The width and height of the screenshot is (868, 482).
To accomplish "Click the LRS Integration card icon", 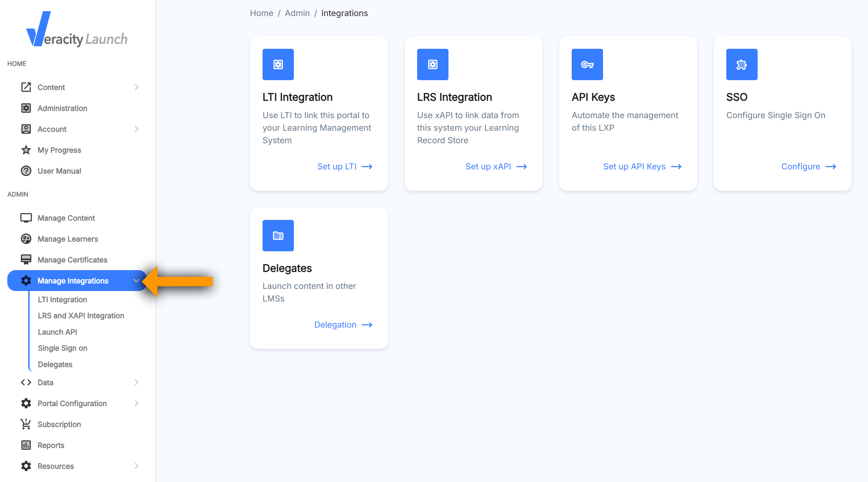I will click(x=432, y=64).
